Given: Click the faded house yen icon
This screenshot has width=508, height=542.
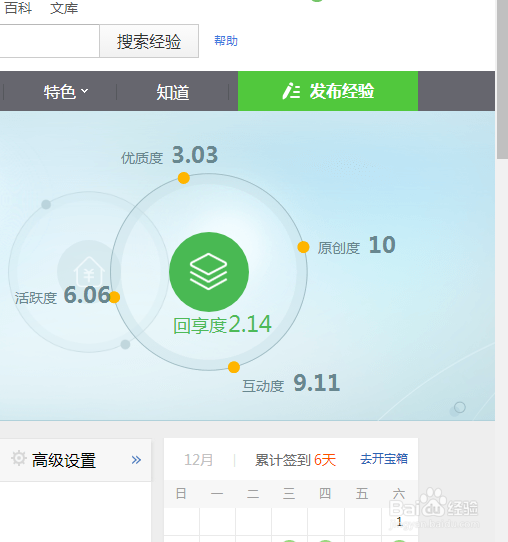Looking at the screenshot, I should (x=89, y=272).
